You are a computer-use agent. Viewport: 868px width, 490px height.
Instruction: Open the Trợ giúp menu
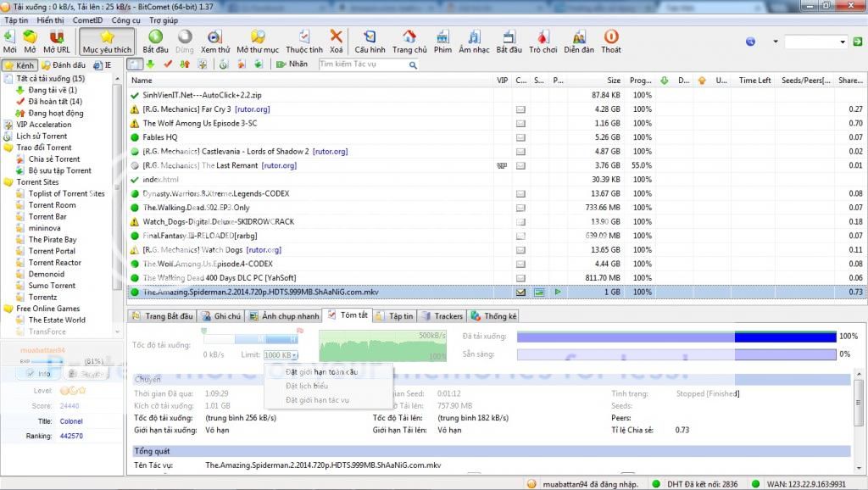tap(164, 20)
